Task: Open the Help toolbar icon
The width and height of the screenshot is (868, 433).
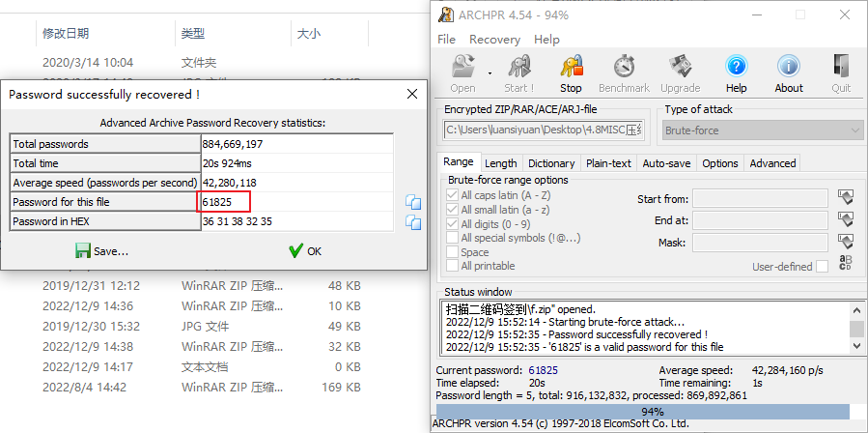Action: click(737, 68)
